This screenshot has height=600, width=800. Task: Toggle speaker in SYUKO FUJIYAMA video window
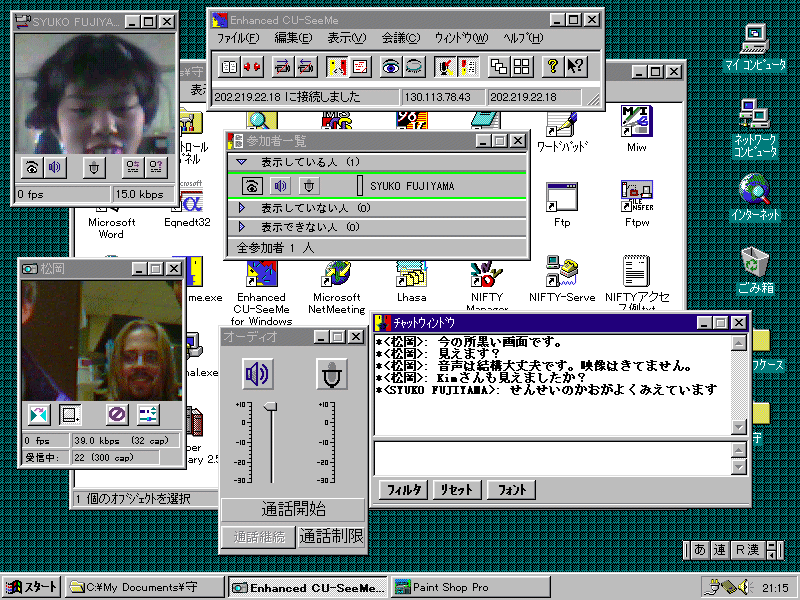pyautogui.click(x=55, y=167)
